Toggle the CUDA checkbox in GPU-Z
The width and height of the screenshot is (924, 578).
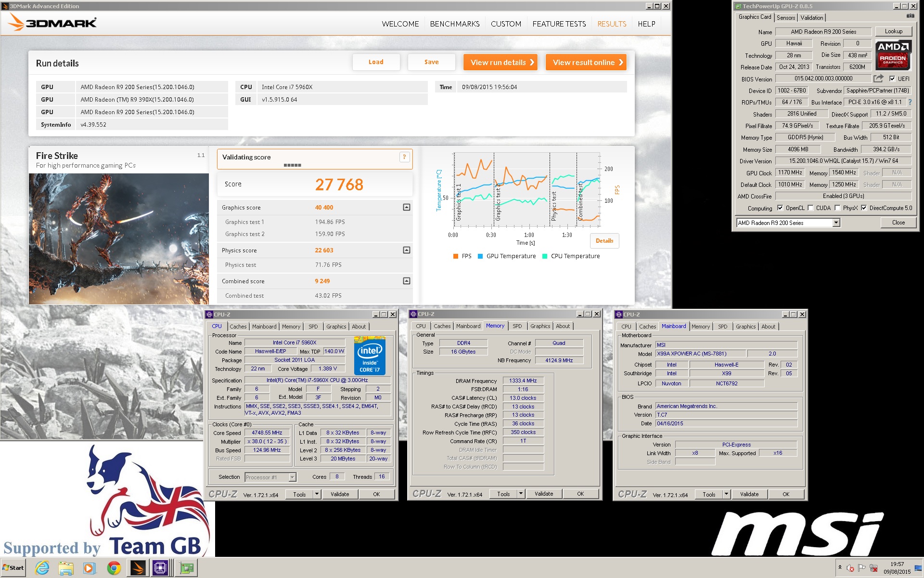pos(810,208)
